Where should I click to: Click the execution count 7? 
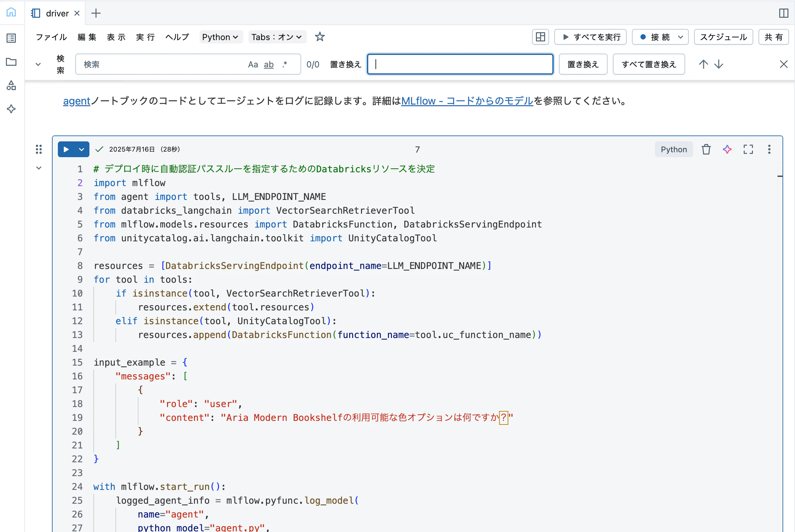[x=418, y=149]
